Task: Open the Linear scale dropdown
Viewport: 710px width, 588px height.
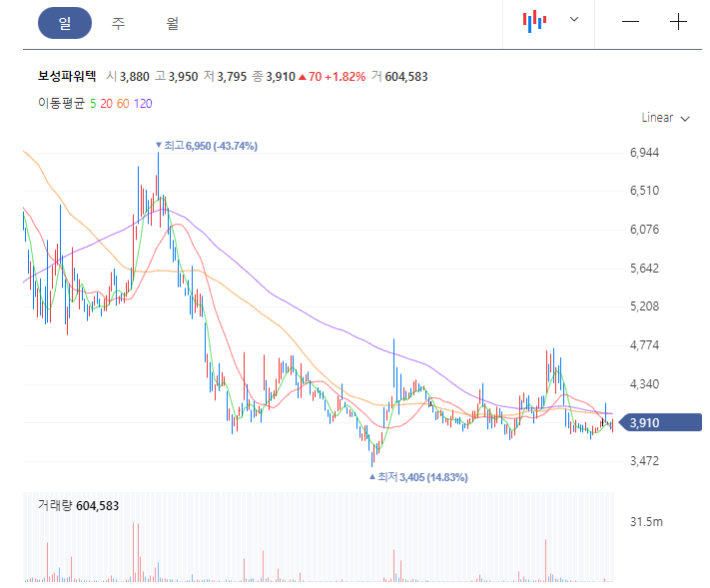Action: (x=665, y=118)
